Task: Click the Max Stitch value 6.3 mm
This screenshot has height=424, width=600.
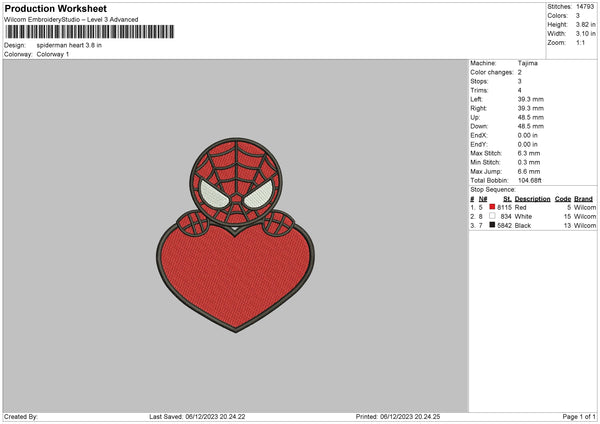Action: click(529, 153)
